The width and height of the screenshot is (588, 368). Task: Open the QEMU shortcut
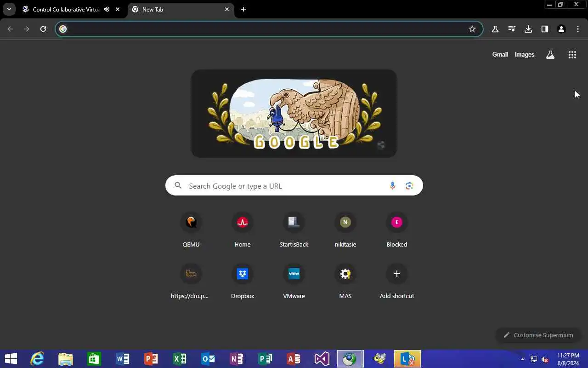[x=191, y=230]
